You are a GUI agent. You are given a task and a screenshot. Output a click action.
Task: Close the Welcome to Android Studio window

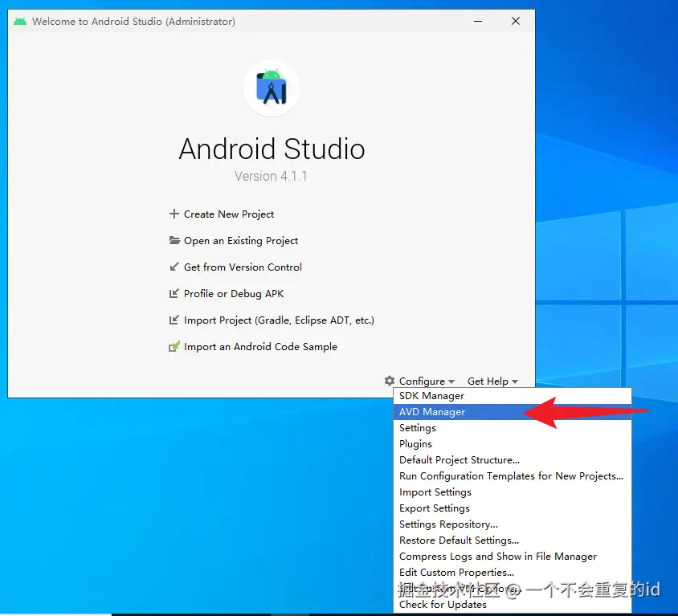tap(516, 21)
